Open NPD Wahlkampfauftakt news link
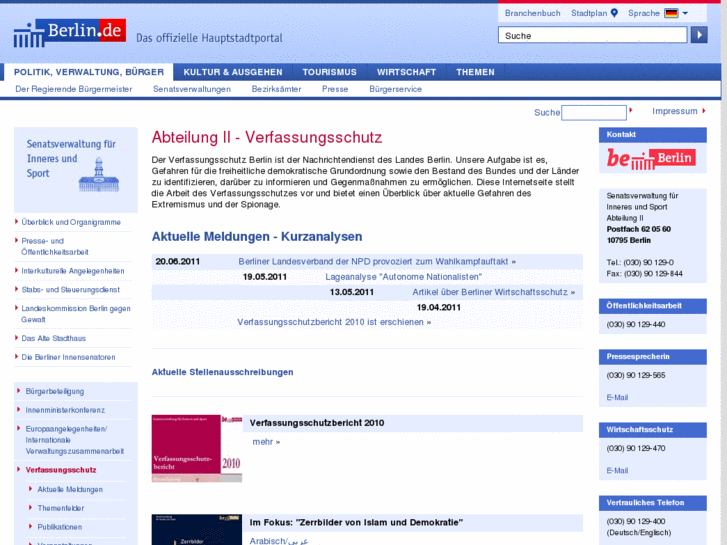This screenshot has height=545, width=727. coord(377,262)
